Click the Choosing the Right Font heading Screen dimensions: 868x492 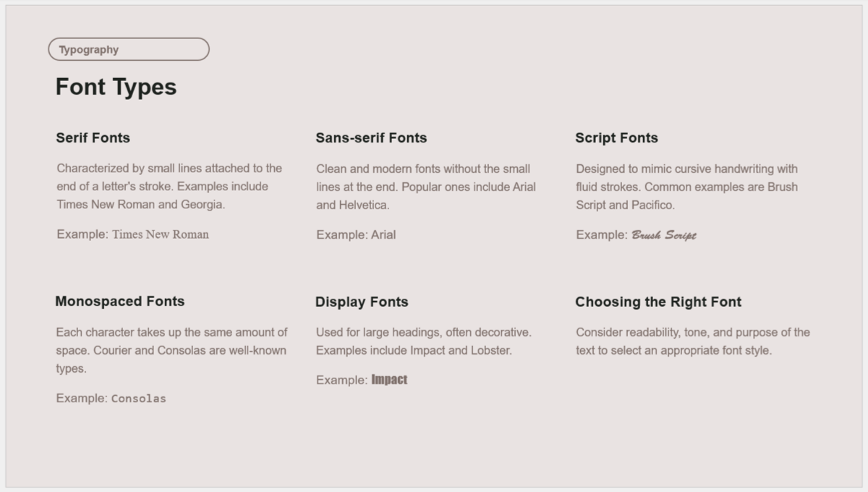point(658,302)
